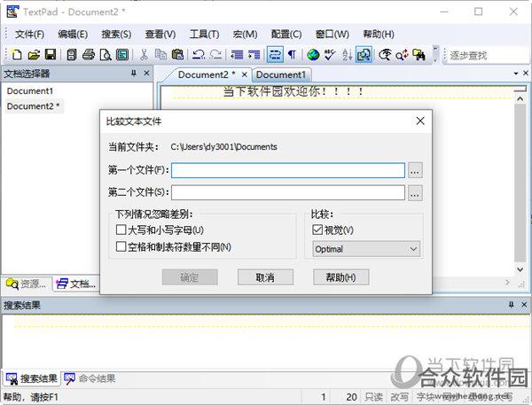This screenshot has height=405, width=532.
Task: Switch to the 命令结果 bottom tab
Action: click(x=90, y=378)
